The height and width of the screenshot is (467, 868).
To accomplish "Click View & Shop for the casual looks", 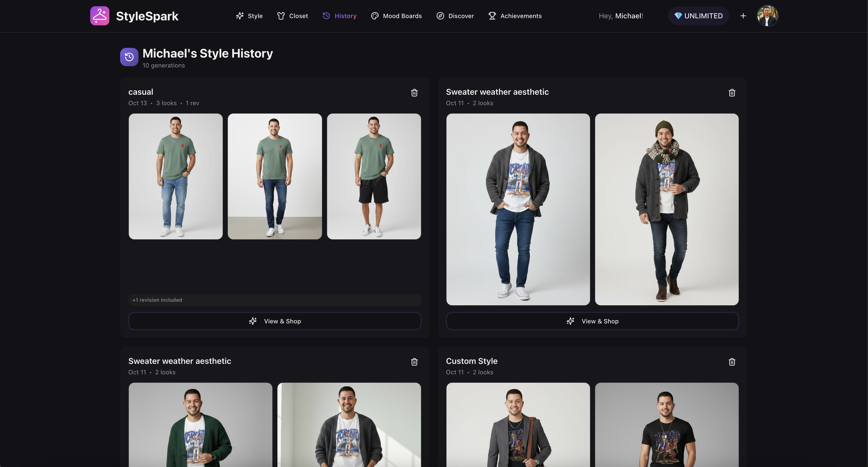I will pos(274,321).
